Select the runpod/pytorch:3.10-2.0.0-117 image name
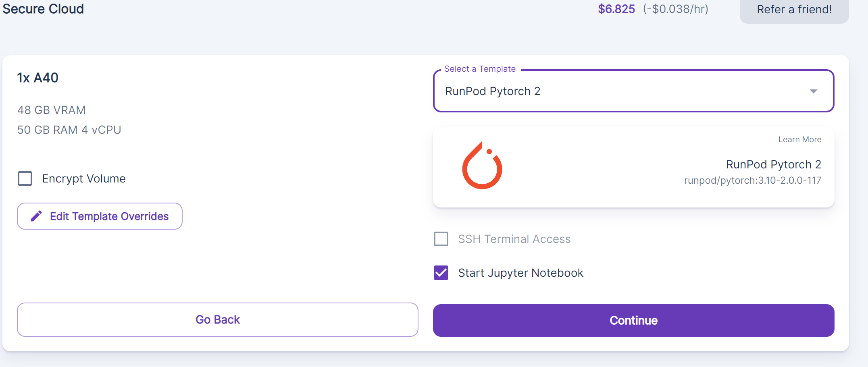Viewport: 868px width, 367px height. point(752,180)
